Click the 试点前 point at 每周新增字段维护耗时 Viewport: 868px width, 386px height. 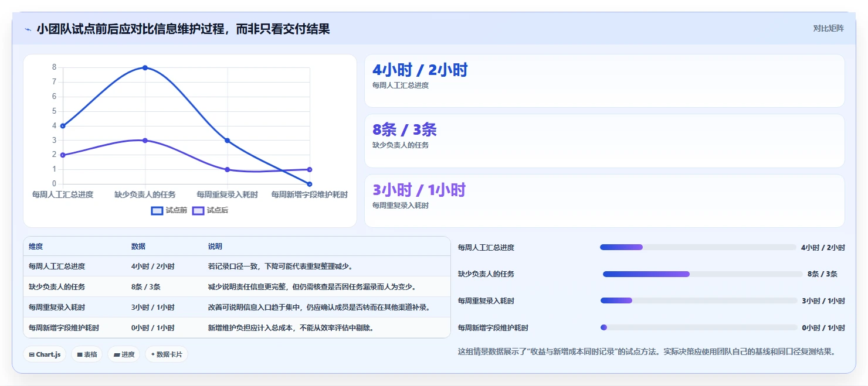(310, 184)
